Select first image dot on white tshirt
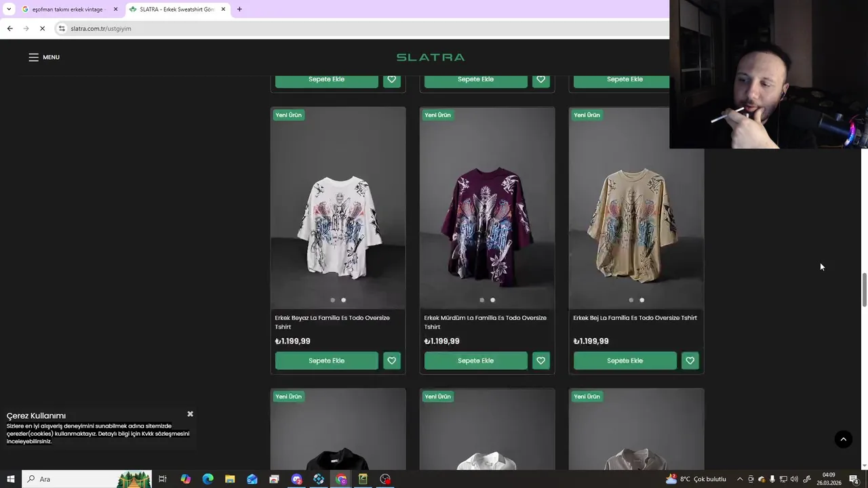Screen dimensions: 868x488 click(x=332, y=300)
